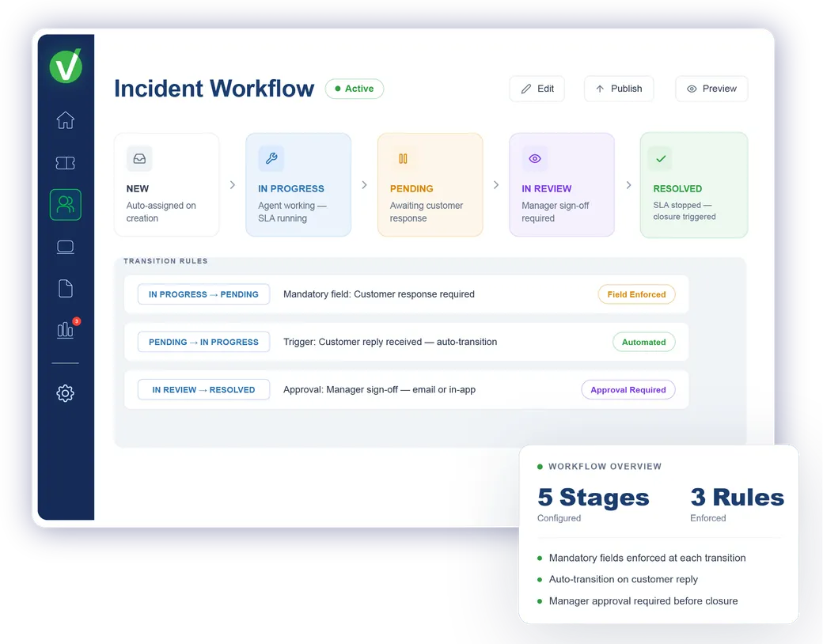Click the TRANSITION RULES heading
This screenshot has width=823, height=644.
coord(165,261)
